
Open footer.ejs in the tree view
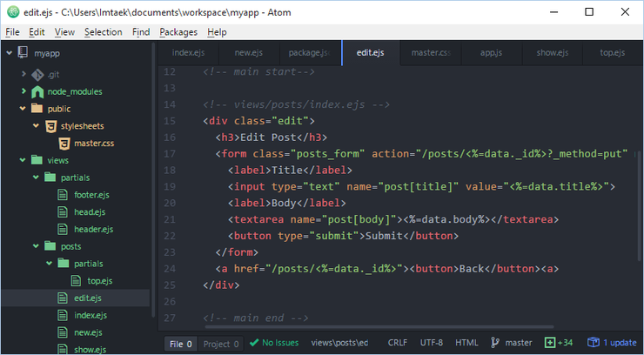click(91, 195)
